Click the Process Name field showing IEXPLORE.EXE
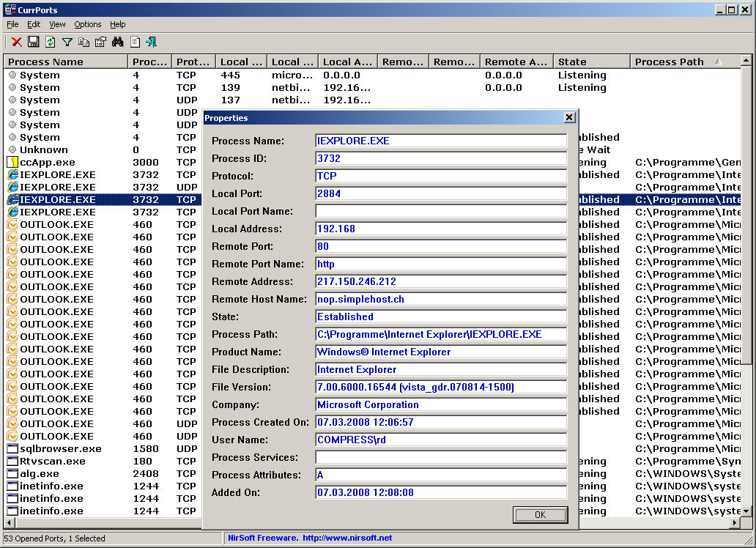The image size is (756, 548). (x=441, y=141)
